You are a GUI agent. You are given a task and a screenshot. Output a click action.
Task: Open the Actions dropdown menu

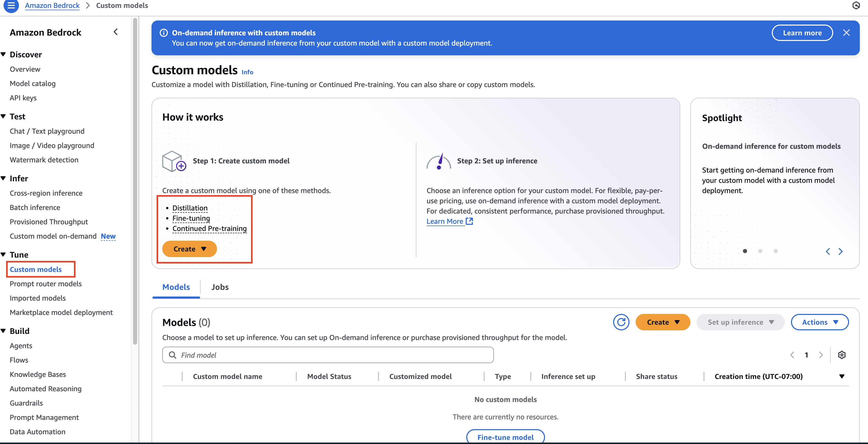coord(819,322)
